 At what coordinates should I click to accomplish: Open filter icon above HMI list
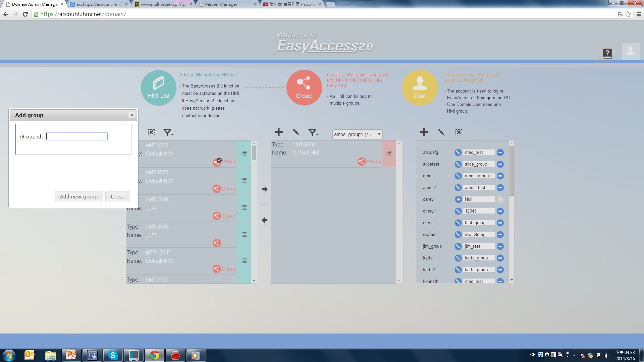coord(168,133)
